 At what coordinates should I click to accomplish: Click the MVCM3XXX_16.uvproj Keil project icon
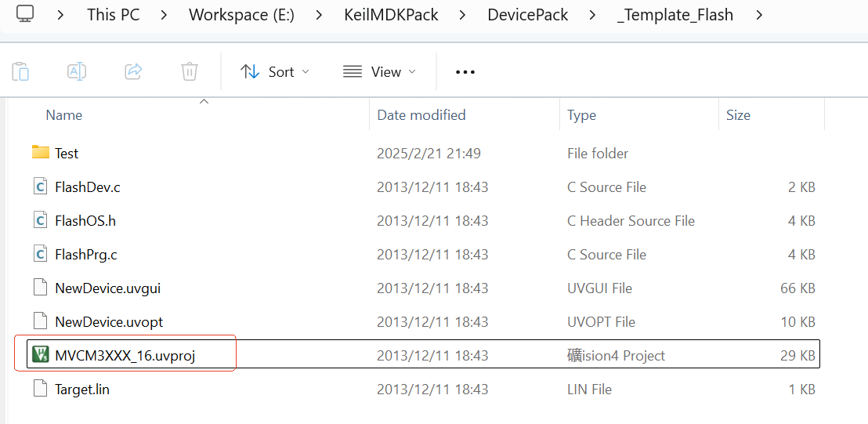click(x=41, y=355)
